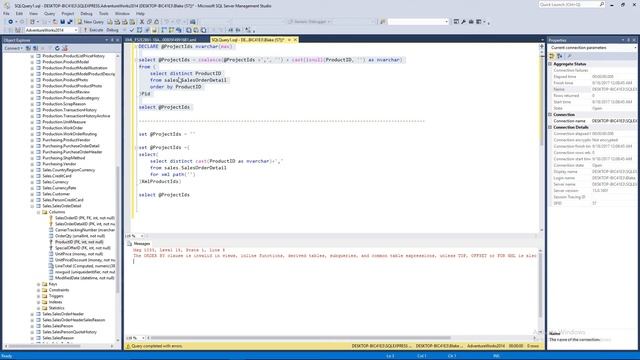This screenshot has width=640, height=360.
Task: Select the SQLQuery1.sql document tab
Action: (x=248, y=40)
